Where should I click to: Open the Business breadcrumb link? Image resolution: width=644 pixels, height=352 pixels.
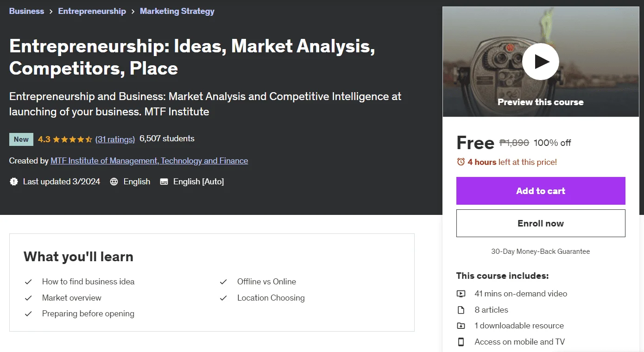coord(26,11)
